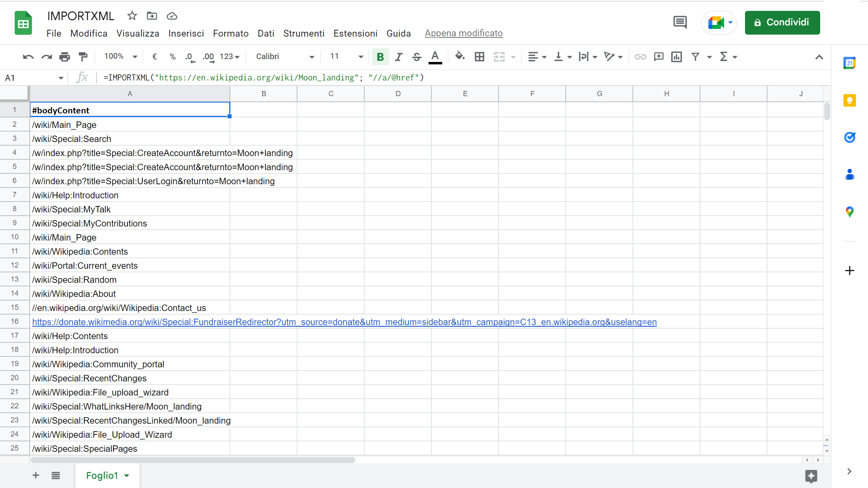Click the paint format tool
This screenshot has width=868, height=488.
tap(83, 57)
